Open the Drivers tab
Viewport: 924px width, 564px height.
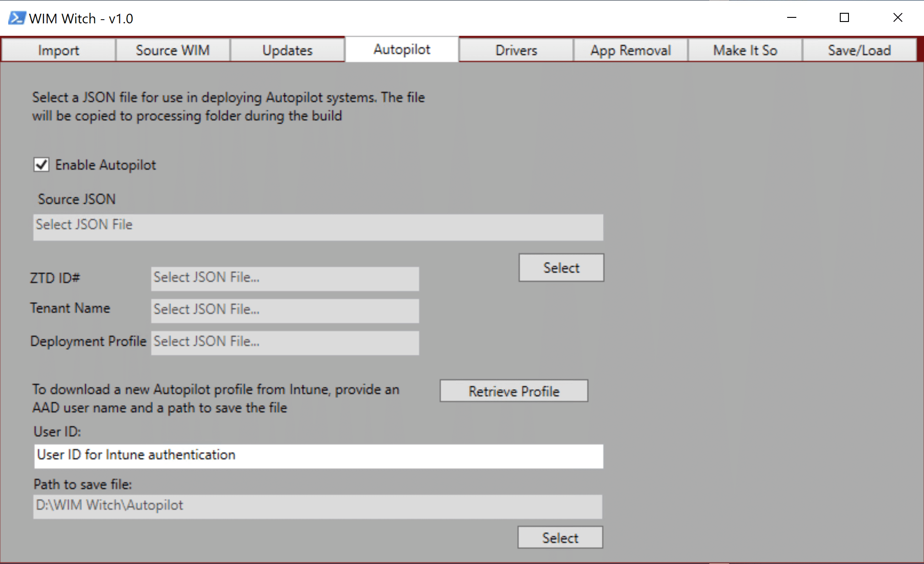click(x=516, y=50)
